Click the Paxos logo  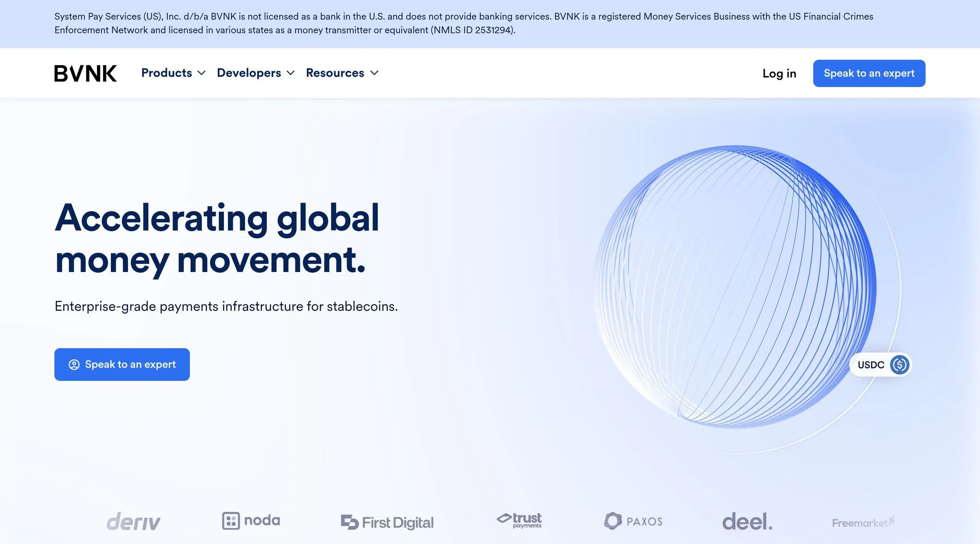(633, 521)
